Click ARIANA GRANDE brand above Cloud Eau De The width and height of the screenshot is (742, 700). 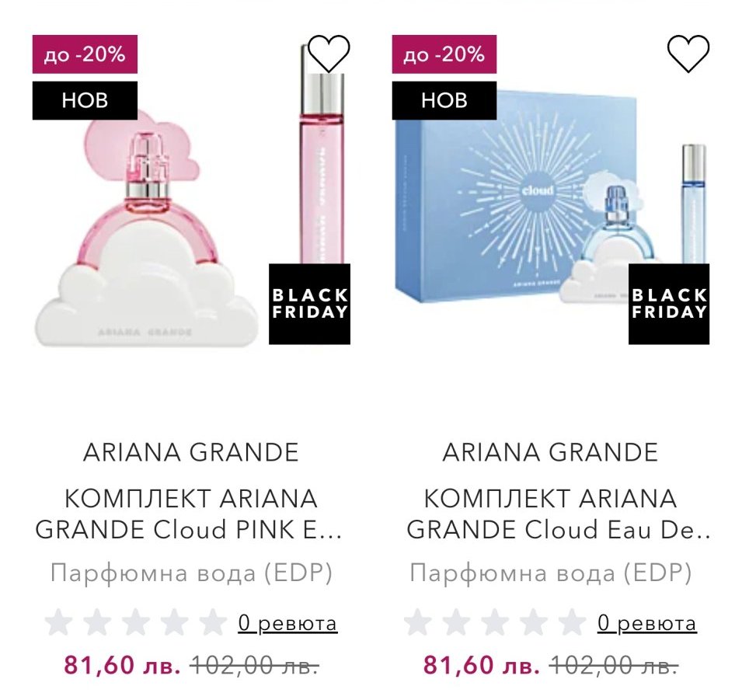[550, 452]
